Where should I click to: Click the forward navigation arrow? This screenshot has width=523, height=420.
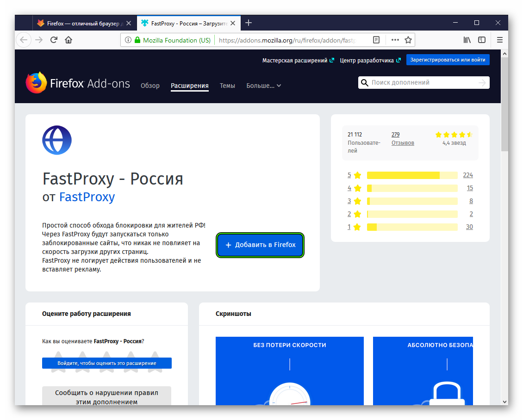point(39,40)
